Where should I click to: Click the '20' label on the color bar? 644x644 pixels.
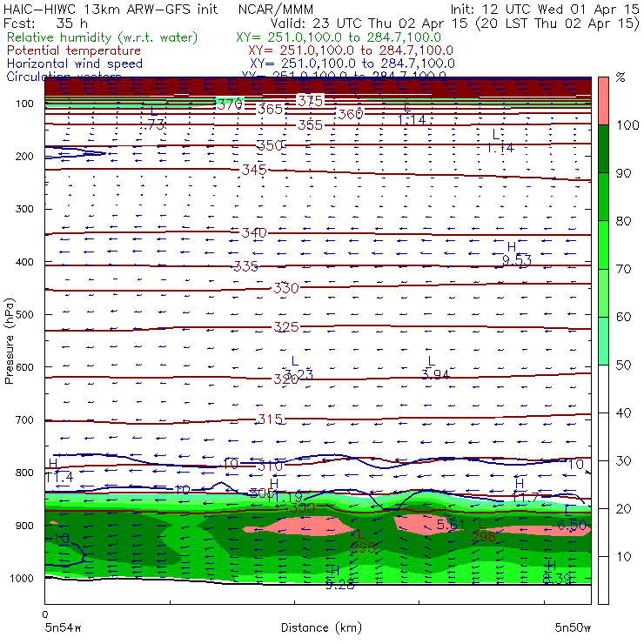coord(623,509)
